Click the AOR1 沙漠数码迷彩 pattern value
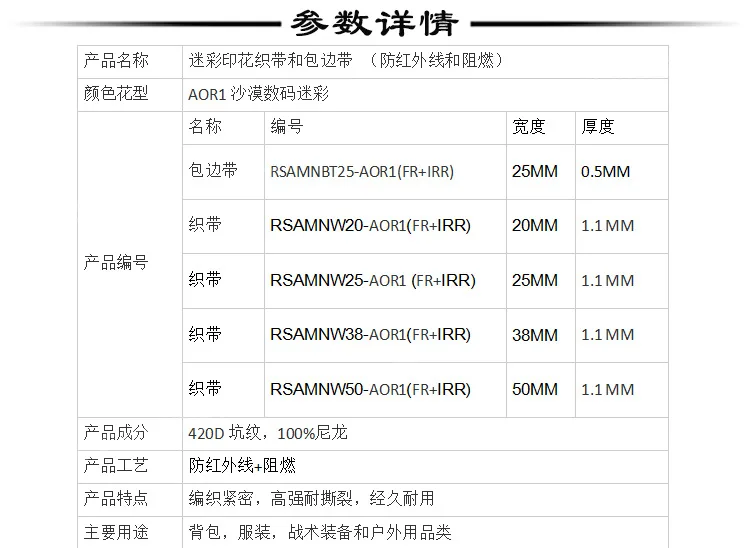The height and width of the screenshot is (548, 750). (258, 95)
